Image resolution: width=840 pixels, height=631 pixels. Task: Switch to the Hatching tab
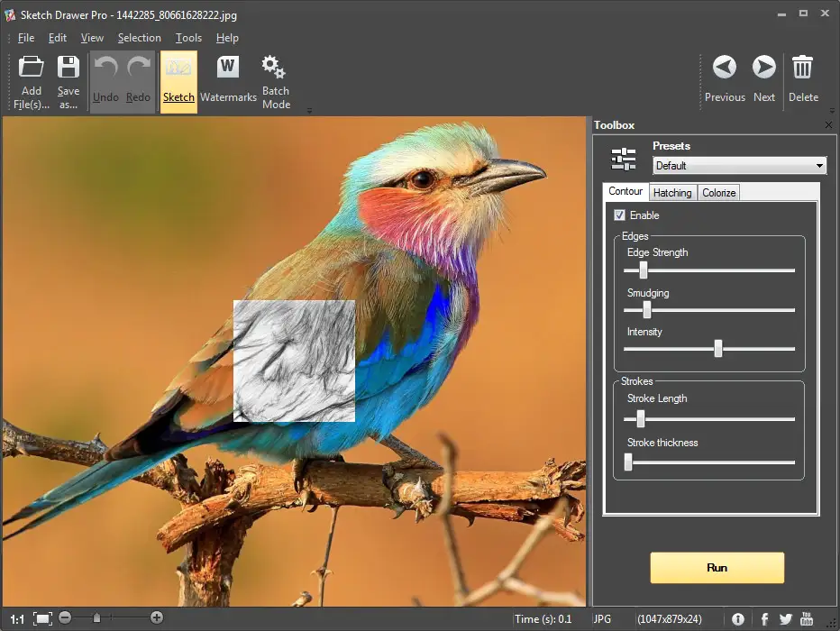[x=672, y=193]
